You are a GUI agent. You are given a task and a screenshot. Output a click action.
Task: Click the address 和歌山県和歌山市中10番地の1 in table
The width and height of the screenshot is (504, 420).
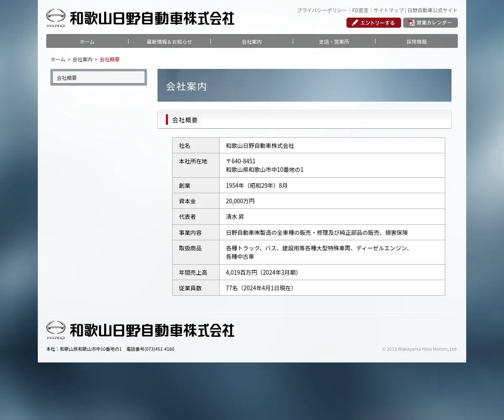(x=265, y=170)
